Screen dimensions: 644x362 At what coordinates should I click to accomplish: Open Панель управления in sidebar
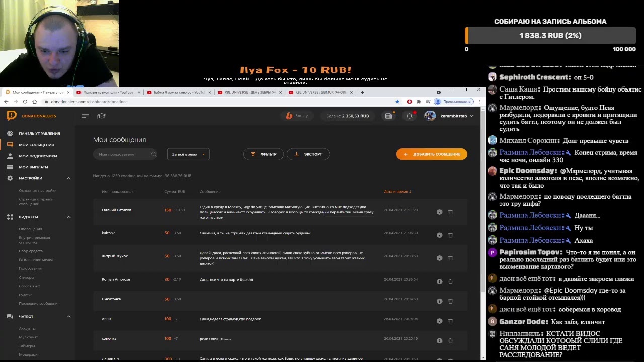39,133
